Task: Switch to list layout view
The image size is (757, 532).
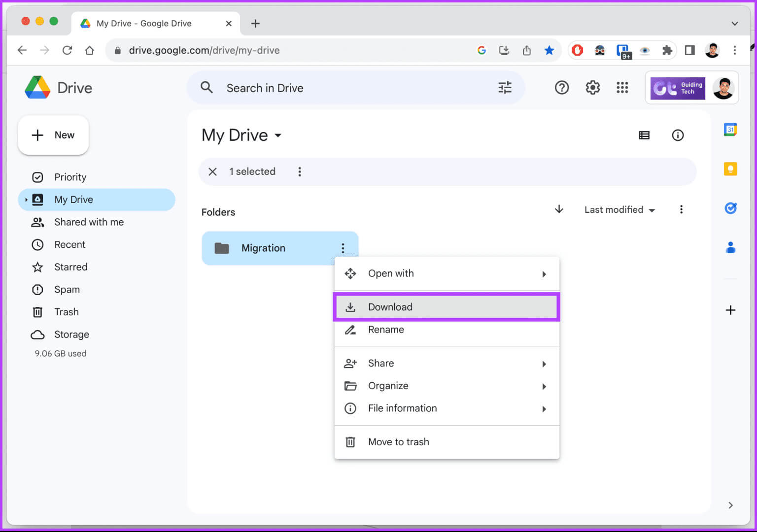Action: tap(644, 135)
